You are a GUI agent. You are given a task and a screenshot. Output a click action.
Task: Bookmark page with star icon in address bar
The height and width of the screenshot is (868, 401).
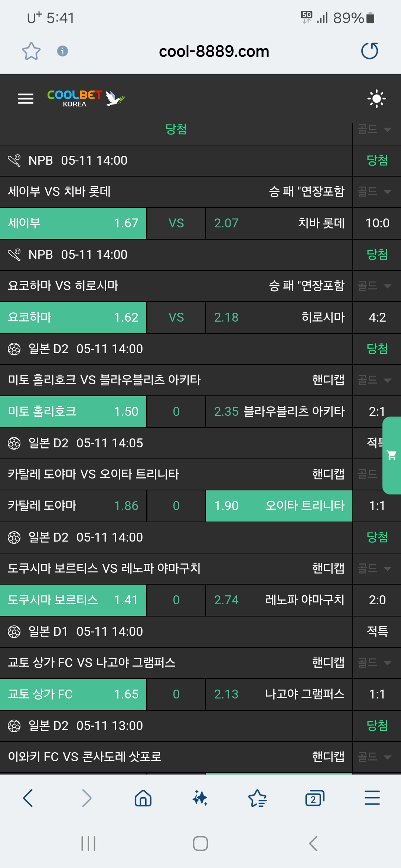pos(31,51)
